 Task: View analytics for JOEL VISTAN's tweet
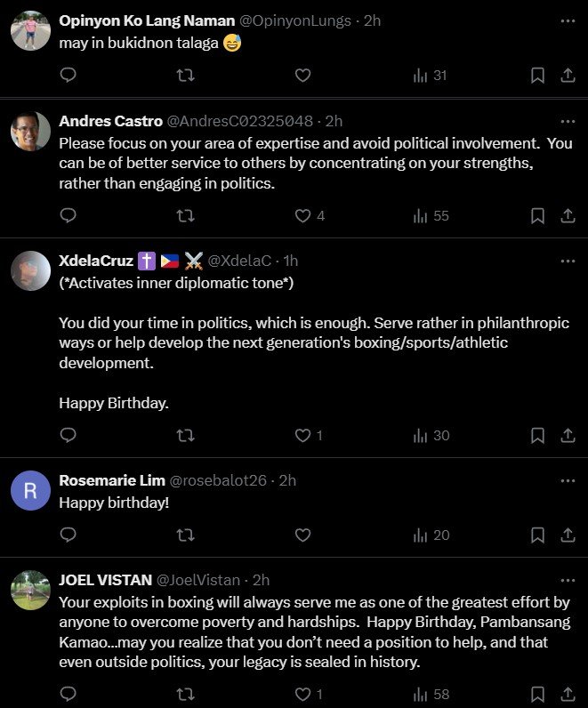coord(431,694)
